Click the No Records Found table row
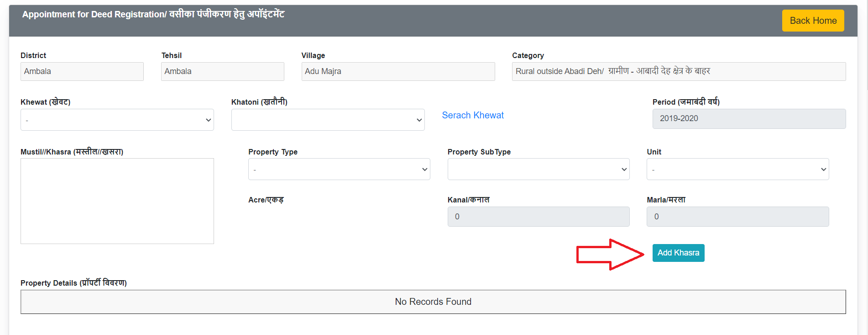868x335 pixels. point(433,302)
